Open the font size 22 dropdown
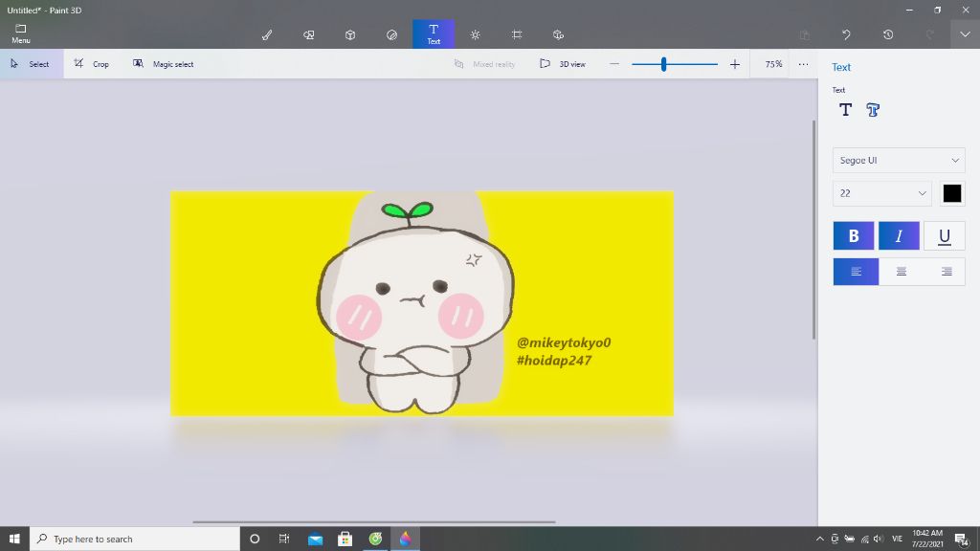This screenshot has height=551, width=980. [x=881, y=193]
